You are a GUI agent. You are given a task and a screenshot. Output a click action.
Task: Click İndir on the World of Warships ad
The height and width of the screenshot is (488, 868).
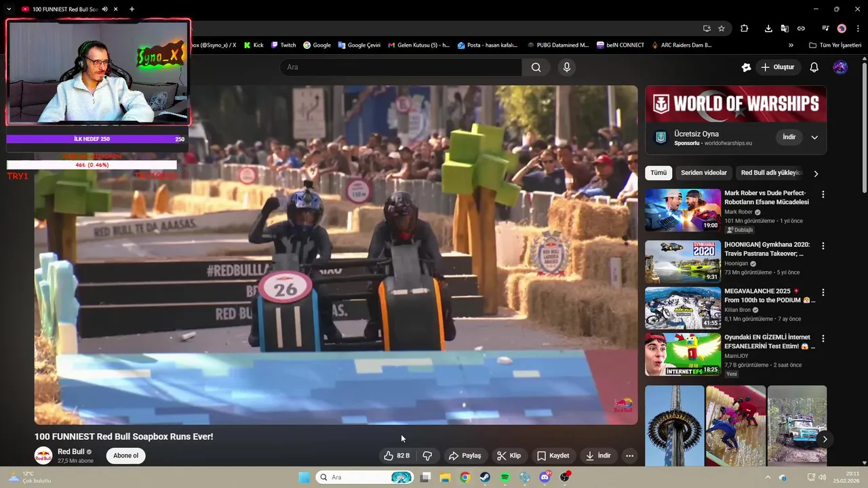(x=789, y=137)
